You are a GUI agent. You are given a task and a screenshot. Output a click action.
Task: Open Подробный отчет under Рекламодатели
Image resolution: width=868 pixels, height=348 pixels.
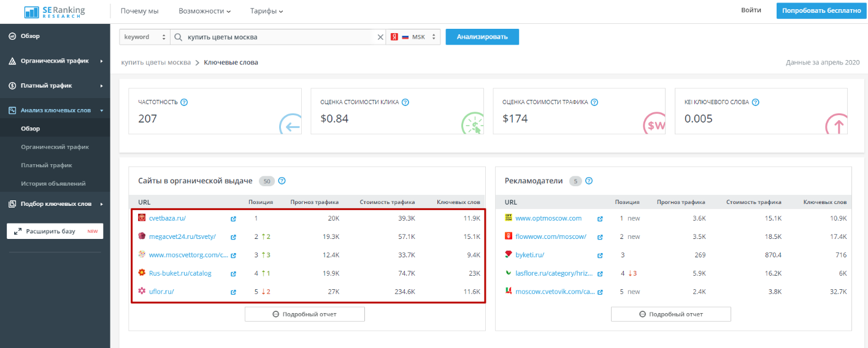point(671,314)
